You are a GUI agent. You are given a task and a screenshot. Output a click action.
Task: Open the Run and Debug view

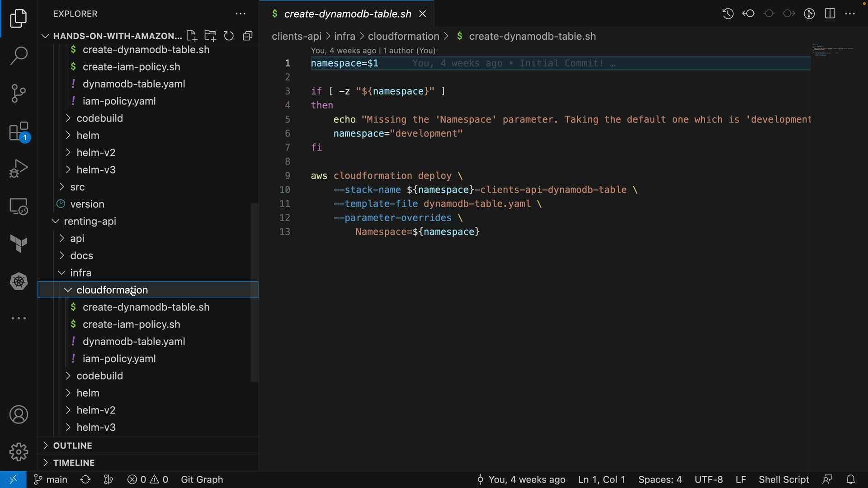(19, 169)
